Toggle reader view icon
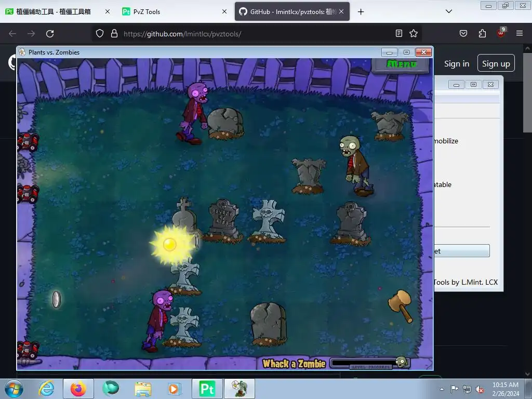532x399 pixels. pyautogui.click(x=399, y=33)
